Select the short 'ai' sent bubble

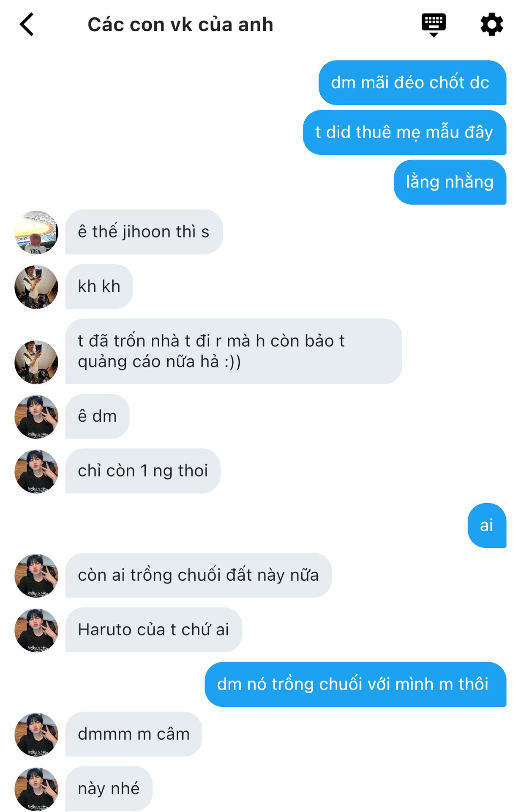coord(487,525)
